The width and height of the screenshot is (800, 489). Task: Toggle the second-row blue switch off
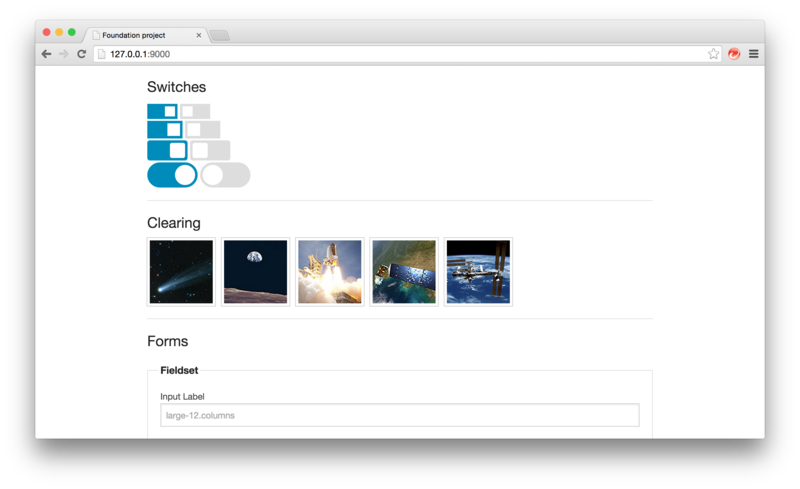[165, 130]
